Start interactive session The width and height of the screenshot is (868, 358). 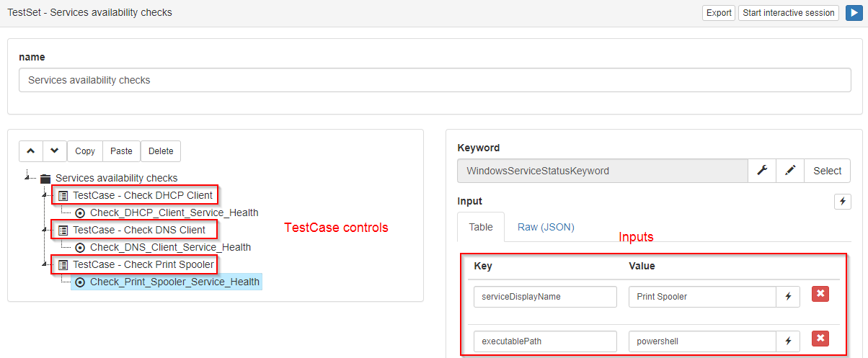coord(789,13)
